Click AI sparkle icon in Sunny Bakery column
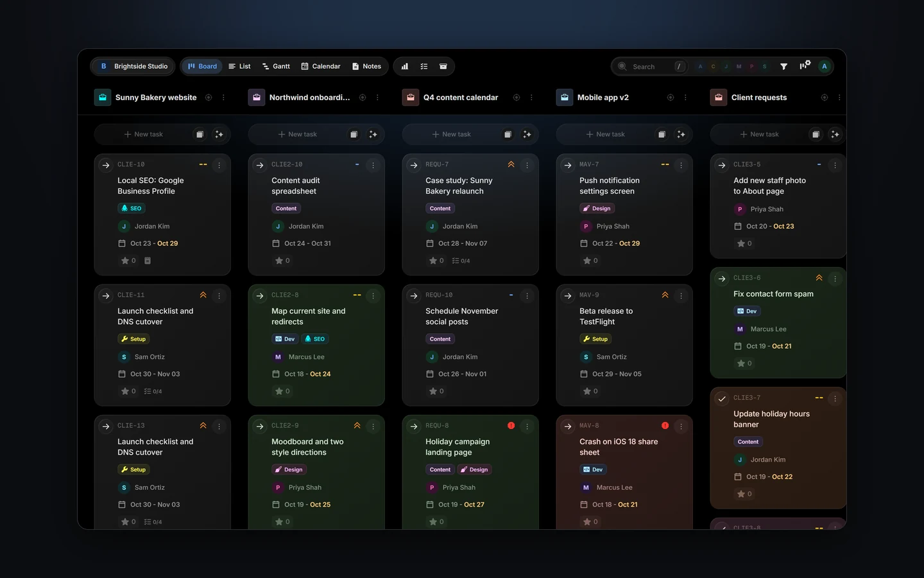The image size is (924, 578). coord(219,134)
